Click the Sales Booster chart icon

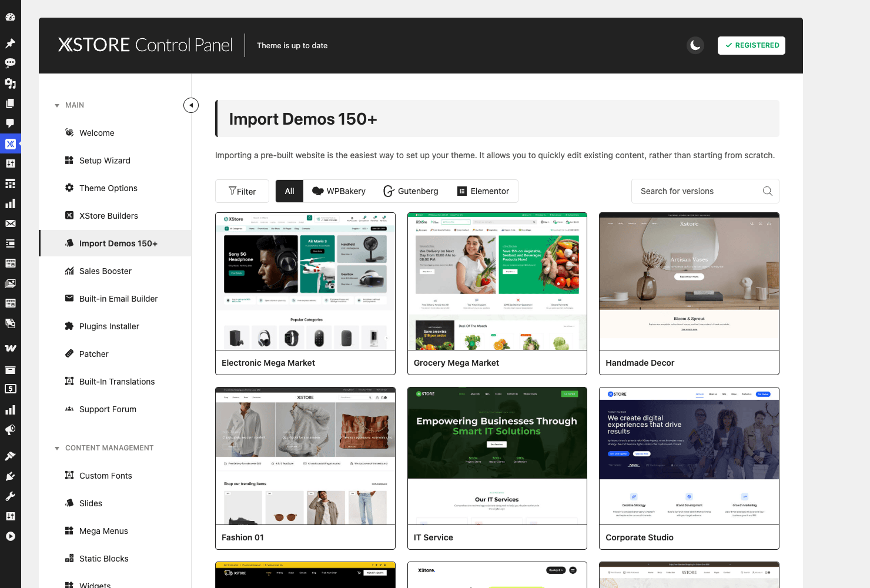pyautogui.click(x=69, y=270)
